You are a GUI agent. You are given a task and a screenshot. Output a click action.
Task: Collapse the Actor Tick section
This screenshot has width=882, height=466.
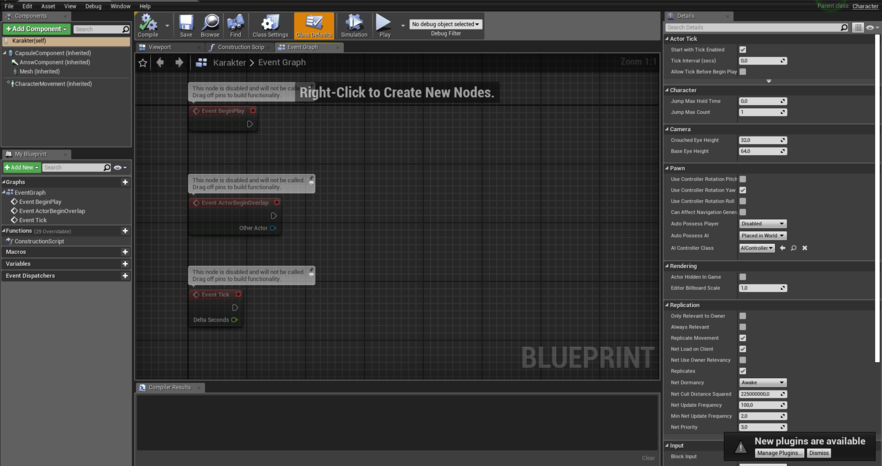(x=667, y=39)
